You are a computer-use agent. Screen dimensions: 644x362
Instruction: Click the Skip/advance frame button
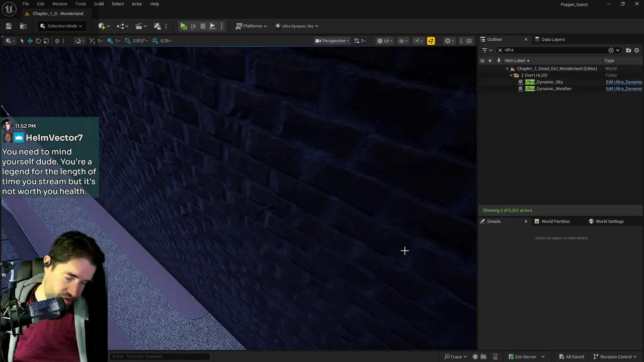pyautogui.click(x=194, y=26)
